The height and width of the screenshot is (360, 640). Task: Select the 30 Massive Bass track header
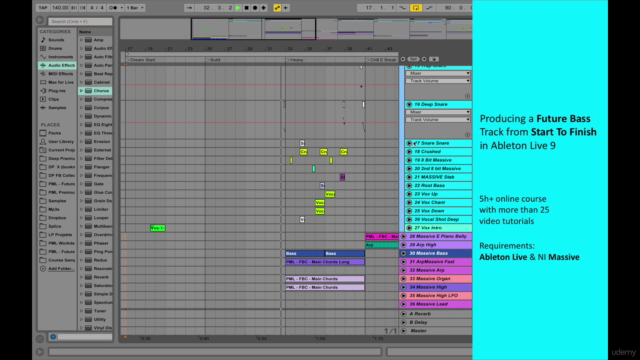[436, 253]
